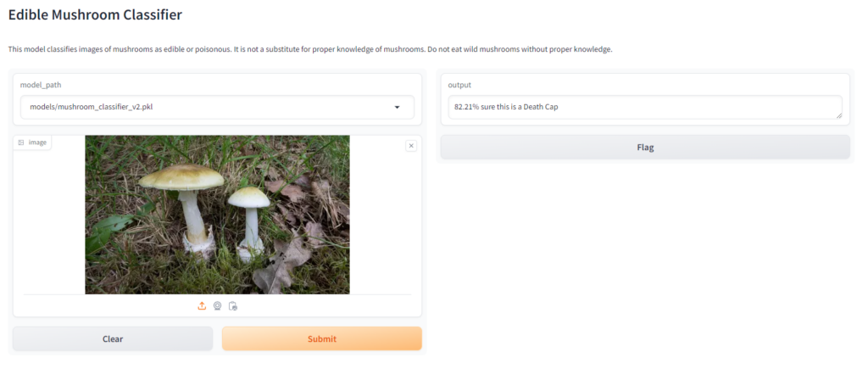Click the model description warning text
868x380 pixels.
pyautogui.click(x=310, y=49)
